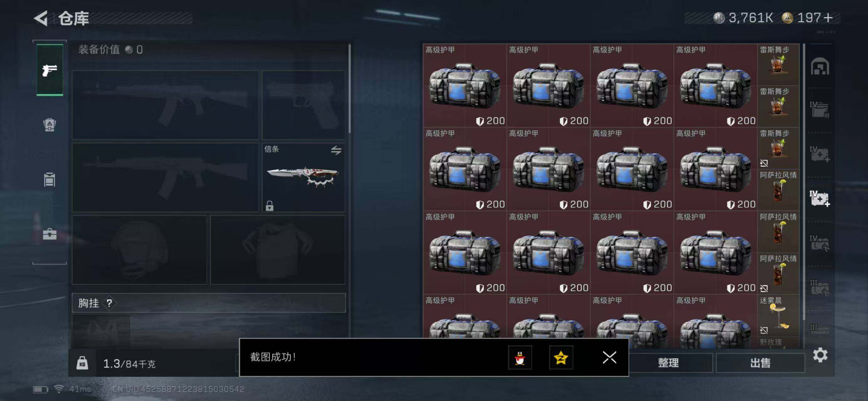Screen dimensions: 868x401
Task: Toggle the lock icon on 信条 knife slot
Action: point(269,206)
